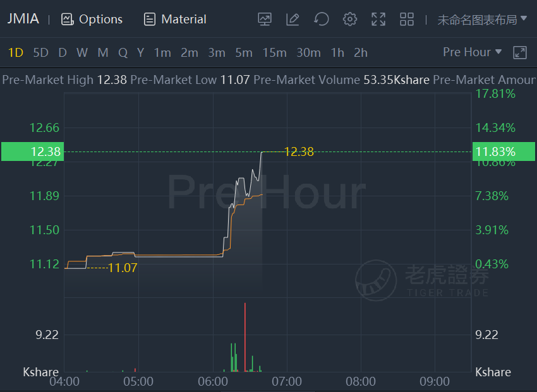Switch to the 5D timeframe tab

(x=41, y=52)
